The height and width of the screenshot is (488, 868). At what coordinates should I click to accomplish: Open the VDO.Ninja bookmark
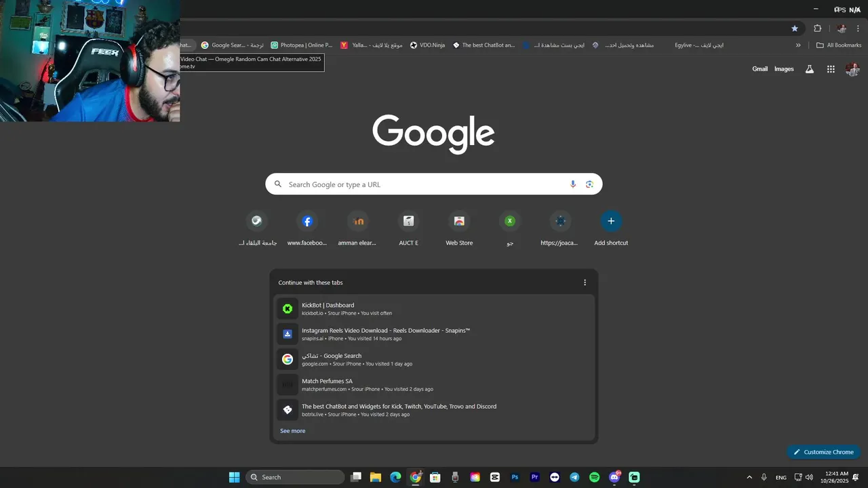click(x=427, y=45)
